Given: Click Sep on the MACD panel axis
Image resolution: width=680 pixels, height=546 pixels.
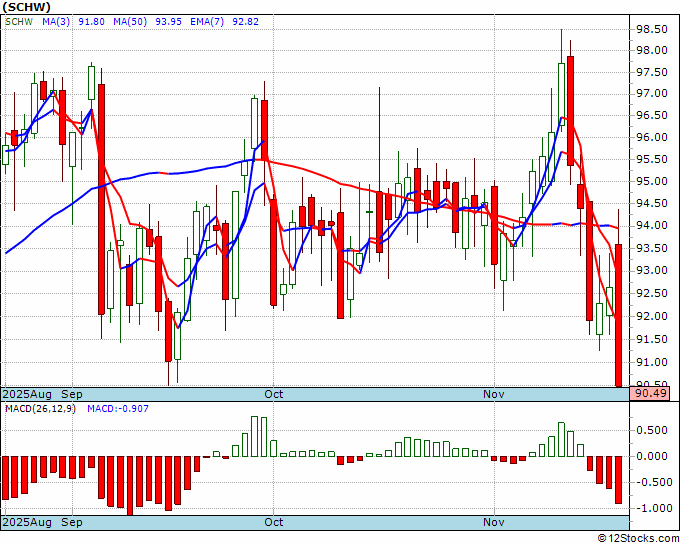Looking at the screenshot, I should click(x=72, y=522).
